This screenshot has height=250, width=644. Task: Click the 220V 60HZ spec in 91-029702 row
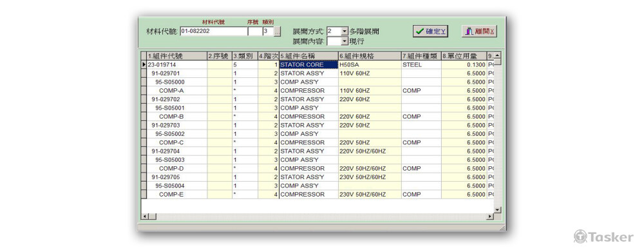pyautogui.click(x=370, y=99)
